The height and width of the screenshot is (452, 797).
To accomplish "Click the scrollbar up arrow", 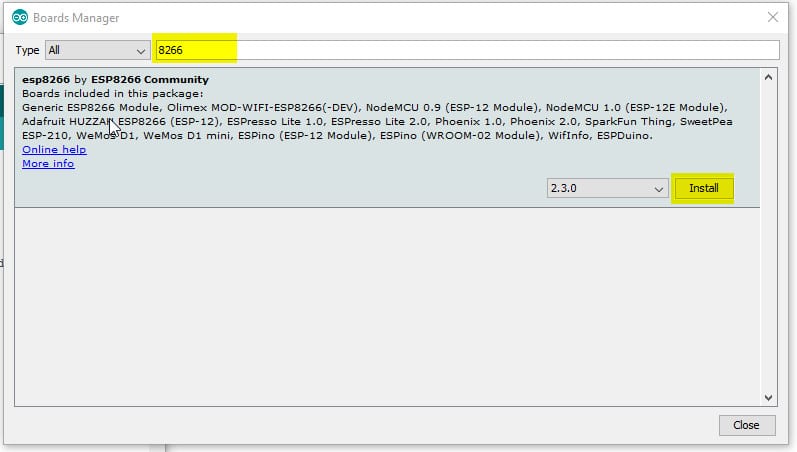I will pos(768,77).
